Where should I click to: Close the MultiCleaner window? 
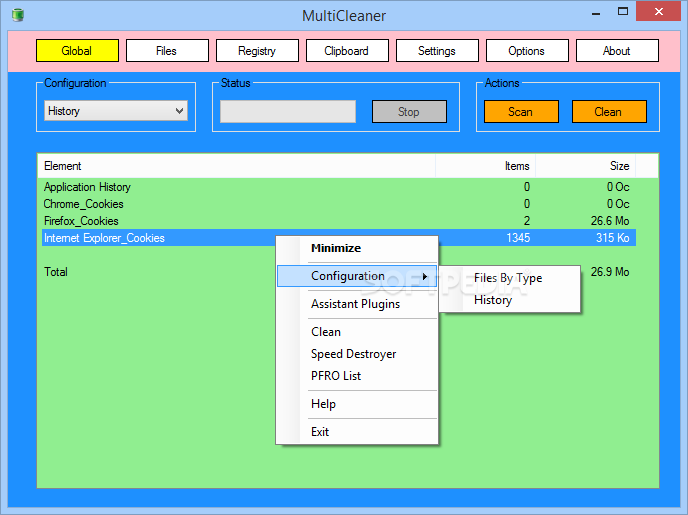659,12
